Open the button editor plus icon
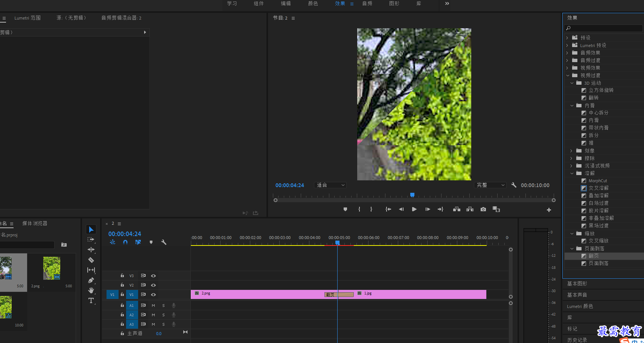This screenshot has height=343, width=644. [x=549, y=210]
